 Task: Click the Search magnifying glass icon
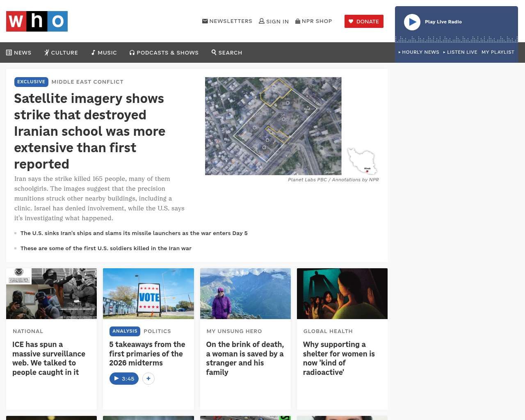[x=214, y=52]
